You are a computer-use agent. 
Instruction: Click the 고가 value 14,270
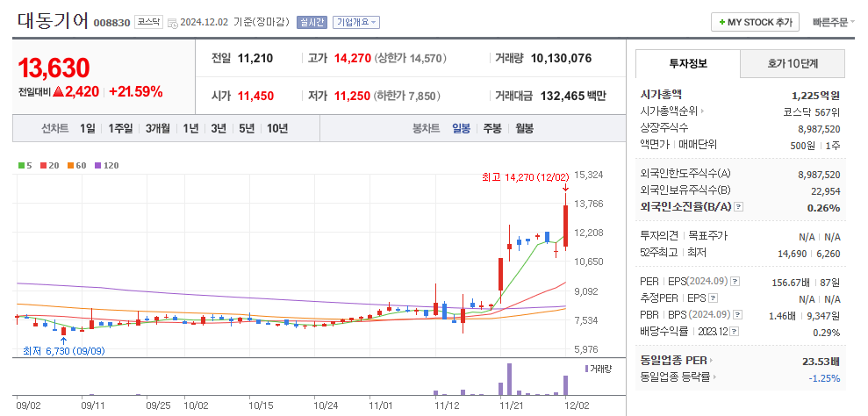pos(353,58)
